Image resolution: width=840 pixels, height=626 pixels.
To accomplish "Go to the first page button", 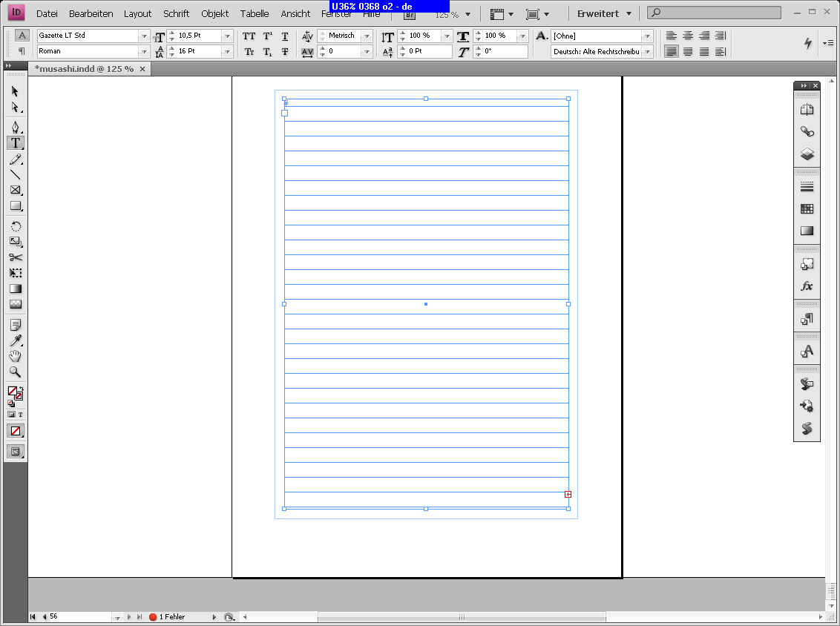I will [x=33, y=617].
